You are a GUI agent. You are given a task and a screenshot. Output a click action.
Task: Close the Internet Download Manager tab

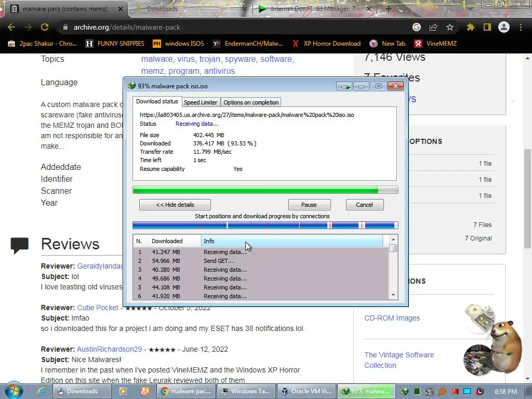click(369, 9)
